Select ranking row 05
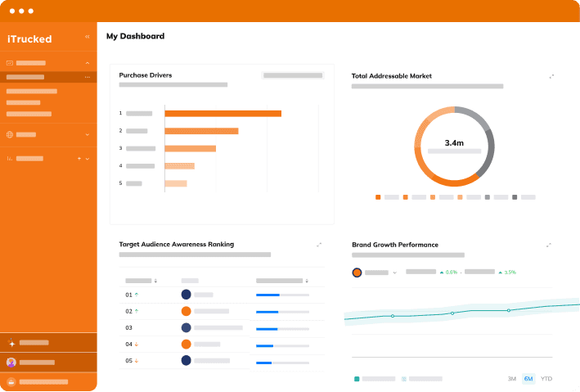The image size is (580, 392). point(222,361)
